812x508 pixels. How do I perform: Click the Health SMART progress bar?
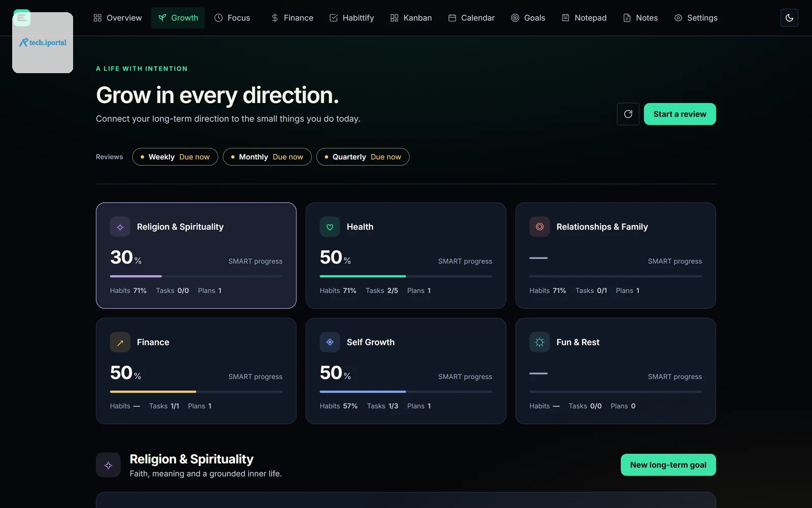click(x=406, y=276)
